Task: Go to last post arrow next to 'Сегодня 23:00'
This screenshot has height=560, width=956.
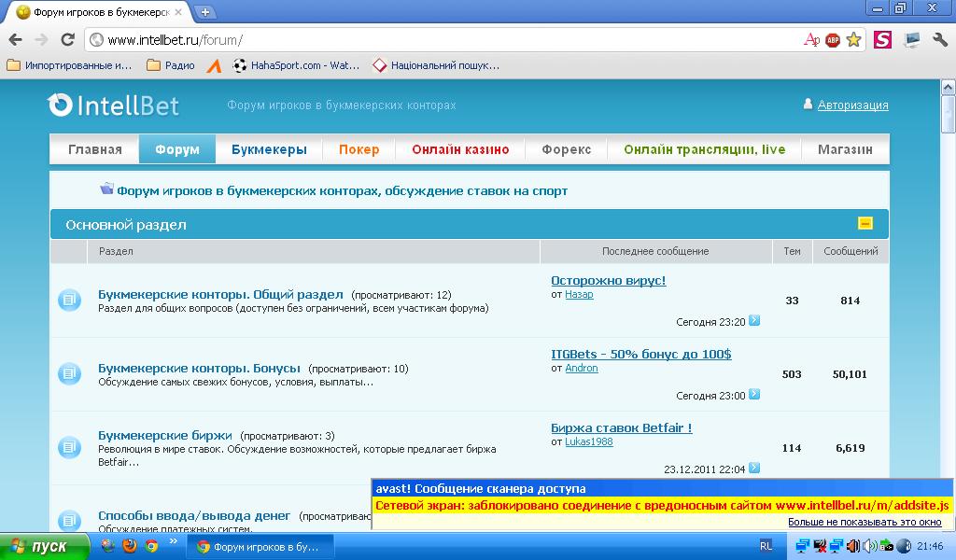Action: coord(754,394)
